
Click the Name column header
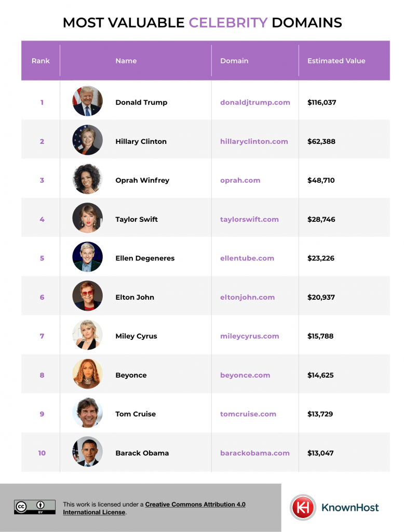coord(126,61)
